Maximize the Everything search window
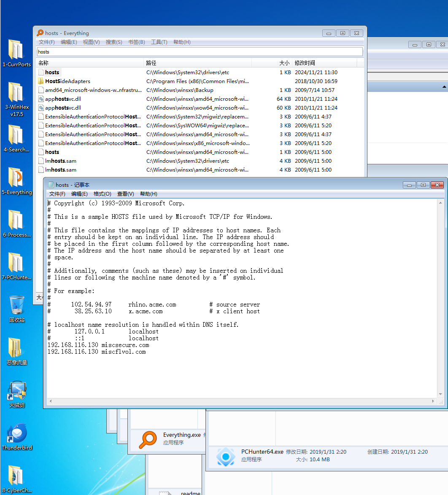This screenshot has width=448, height=495. pos(343,33)
